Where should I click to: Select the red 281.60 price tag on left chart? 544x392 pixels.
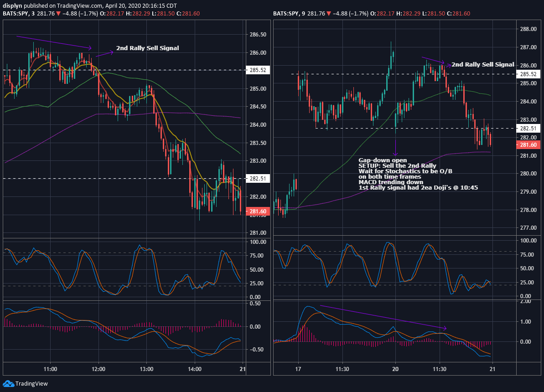[258, 211]
